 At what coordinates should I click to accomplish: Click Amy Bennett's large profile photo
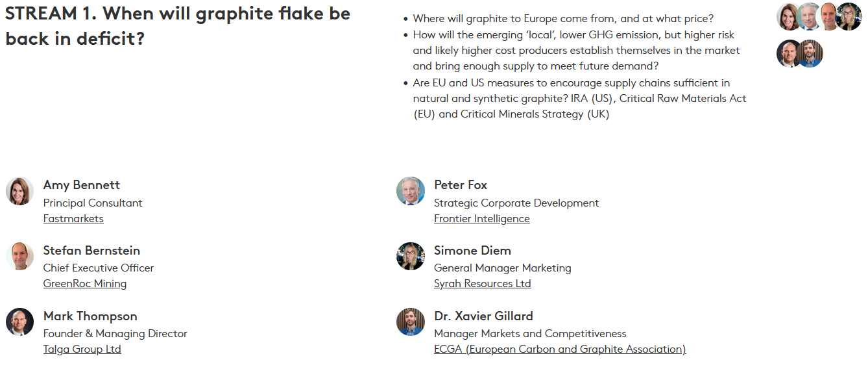click(19, 191)
